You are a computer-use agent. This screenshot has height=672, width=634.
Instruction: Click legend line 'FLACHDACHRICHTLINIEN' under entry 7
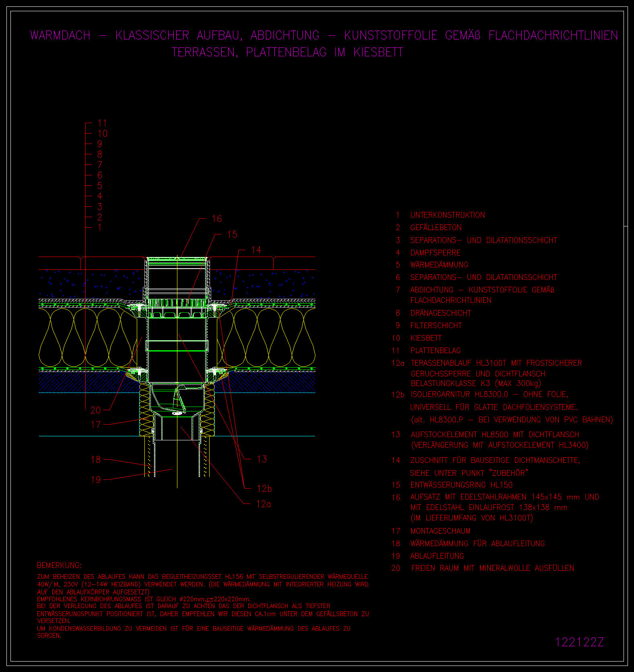coord(451,300)
